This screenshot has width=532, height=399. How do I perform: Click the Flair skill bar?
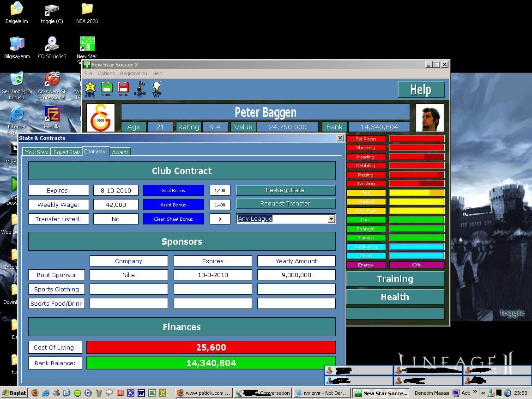(417, 193)
